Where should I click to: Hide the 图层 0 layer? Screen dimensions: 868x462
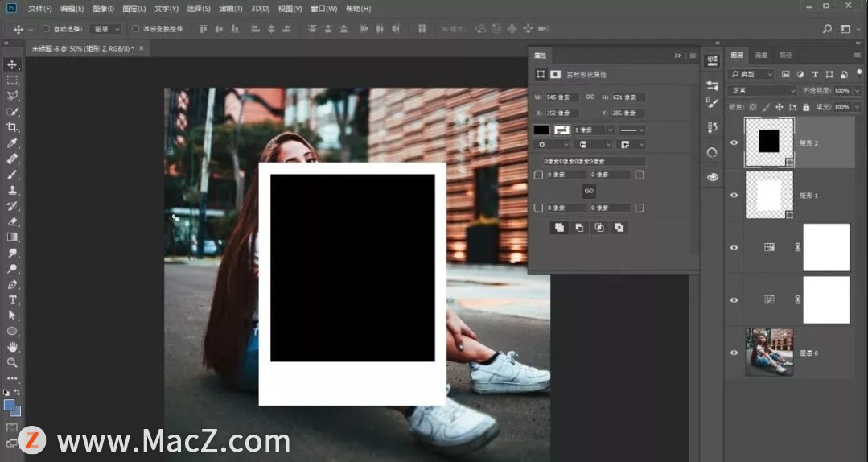[x=734, y=353]
